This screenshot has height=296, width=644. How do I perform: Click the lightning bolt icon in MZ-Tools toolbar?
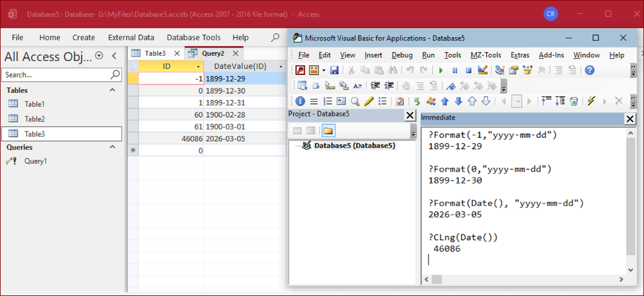(x=591, y=101)
